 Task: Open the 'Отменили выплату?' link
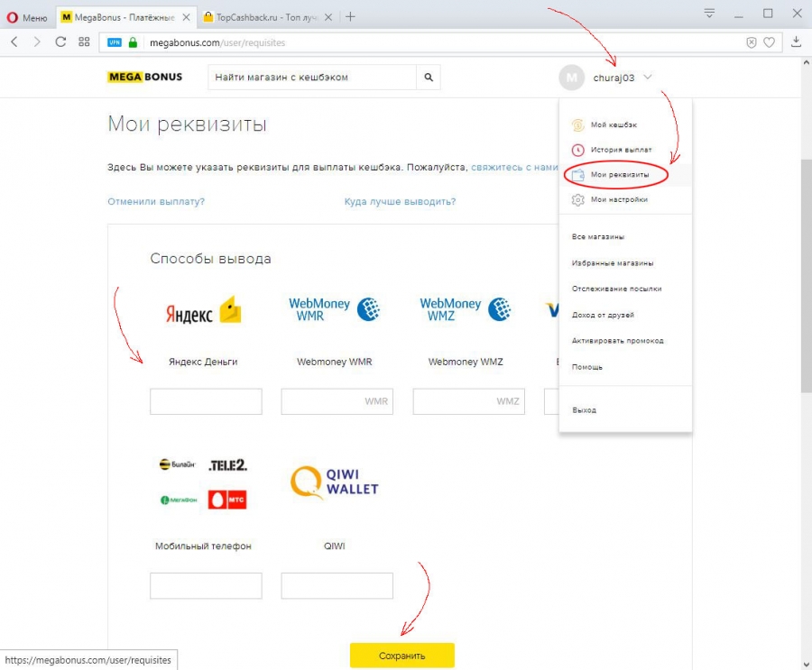[x=156, y=201]
